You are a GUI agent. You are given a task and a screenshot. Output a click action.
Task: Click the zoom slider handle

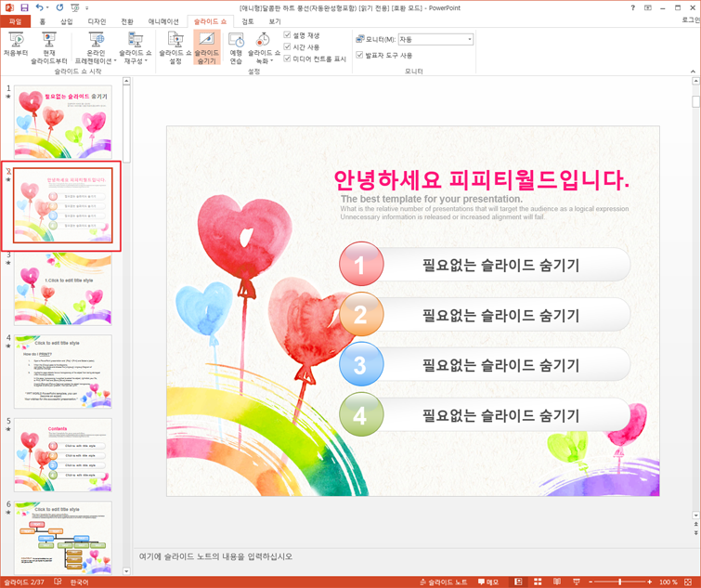coord(619,581)
